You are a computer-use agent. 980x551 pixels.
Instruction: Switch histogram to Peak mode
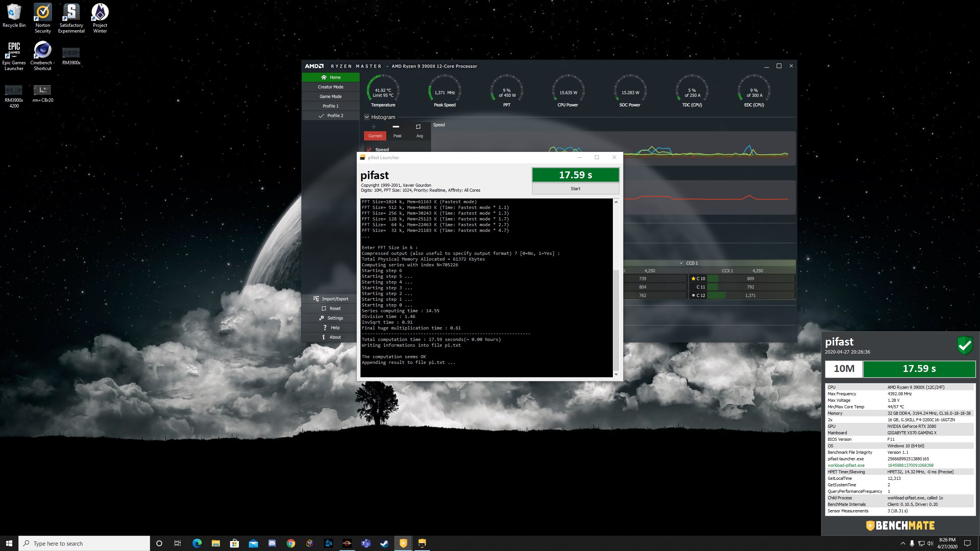pyautogui.click(x=397, y=136)
